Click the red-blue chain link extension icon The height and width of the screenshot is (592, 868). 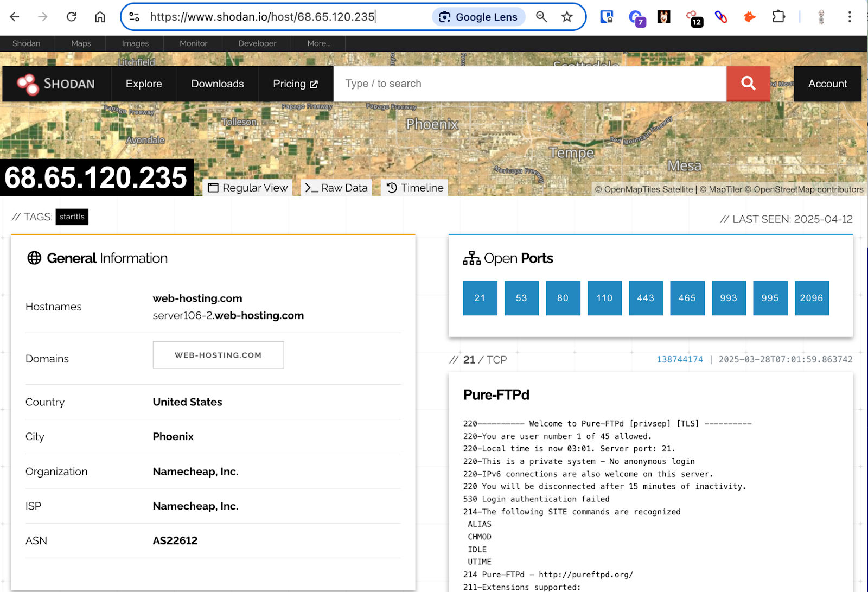(x=721, y=17)
